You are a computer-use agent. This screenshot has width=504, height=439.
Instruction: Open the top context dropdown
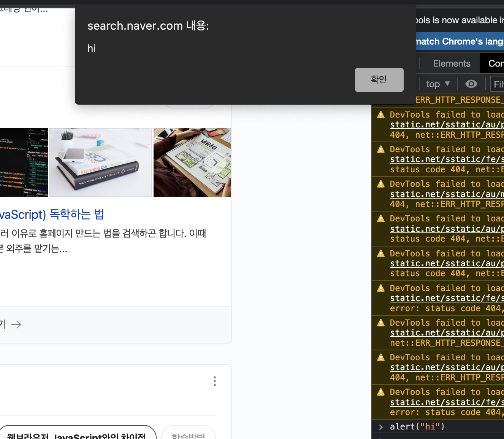pos(438,84)
